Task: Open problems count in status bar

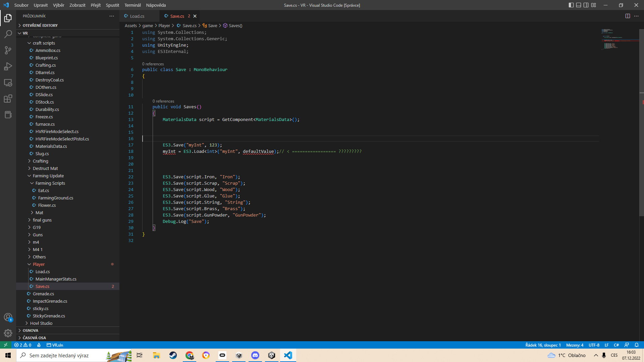Action: click(x=23, y=345)
